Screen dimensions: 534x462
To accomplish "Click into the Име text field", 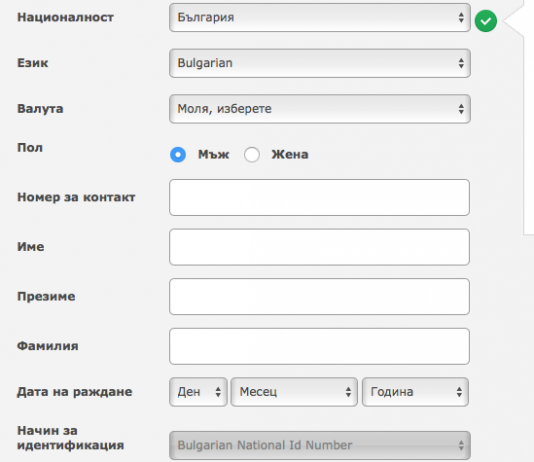I will 319,247.
